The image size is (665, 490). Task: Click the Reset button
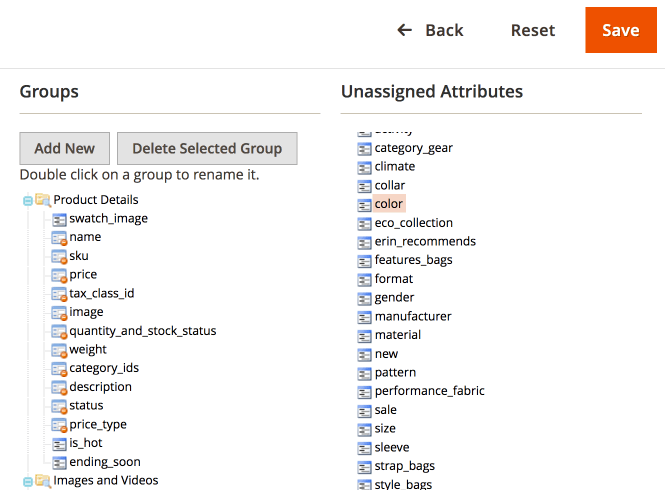coord(533,30)
